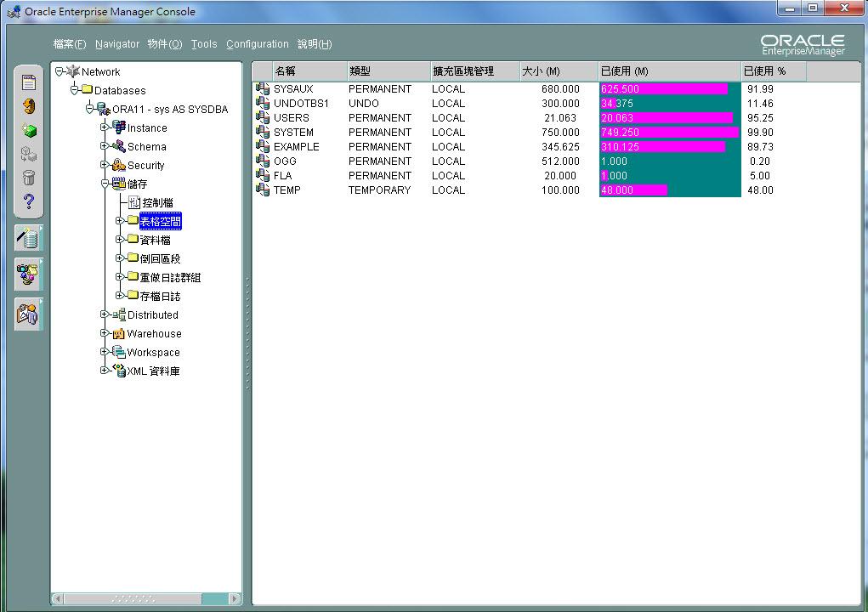Open the 物件(O) menu
Screen dimensions: 868x612
click(165, 43)
